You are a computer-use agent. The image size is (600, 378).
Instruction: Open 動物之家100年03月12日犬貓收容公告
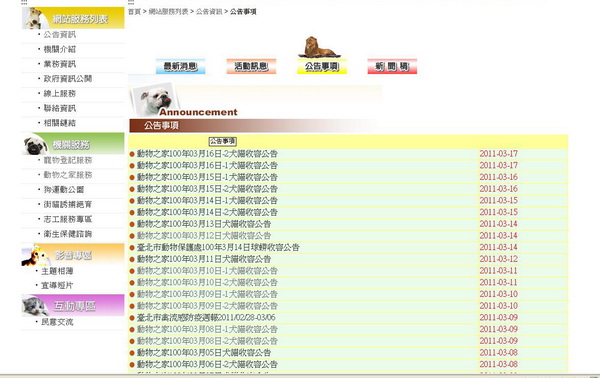coord(204,236)
